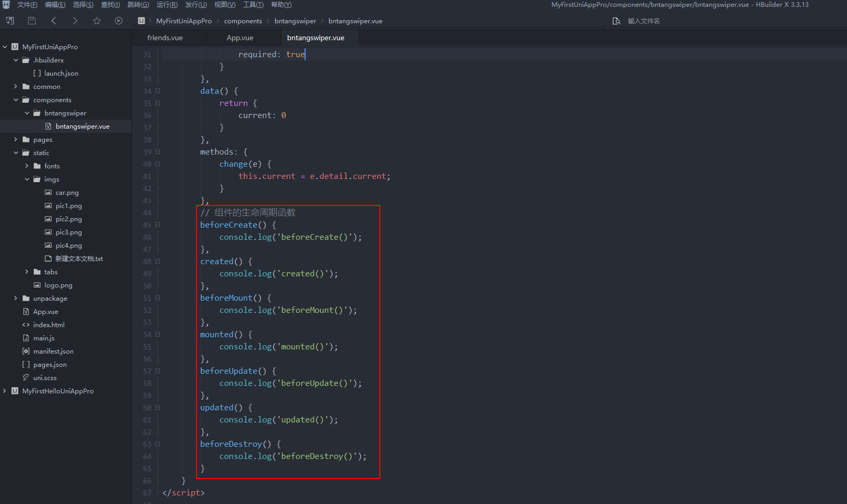This screenshot has height=504, width=847.
Task: Expand the fonts folder chevron
Action: 27,166
